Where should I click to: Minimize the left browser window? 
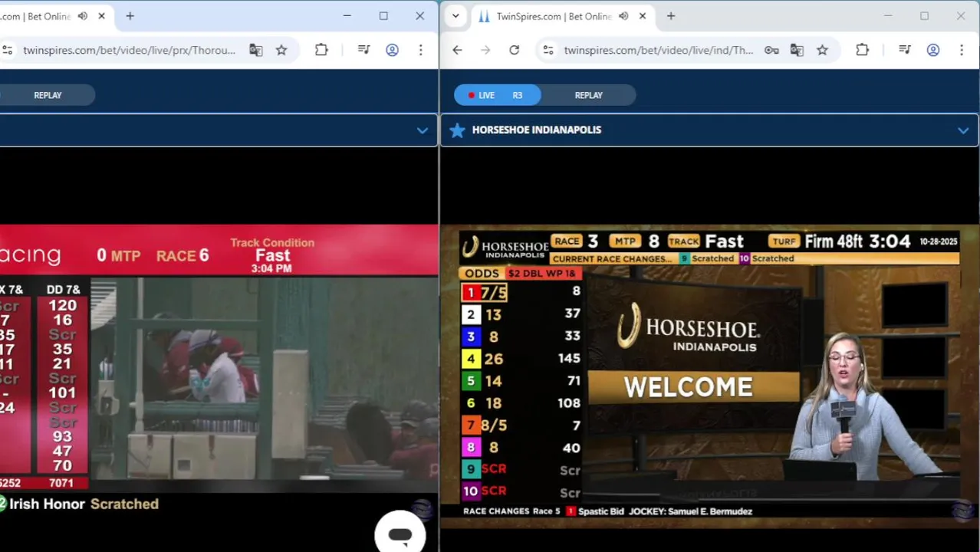pos(347,16)
